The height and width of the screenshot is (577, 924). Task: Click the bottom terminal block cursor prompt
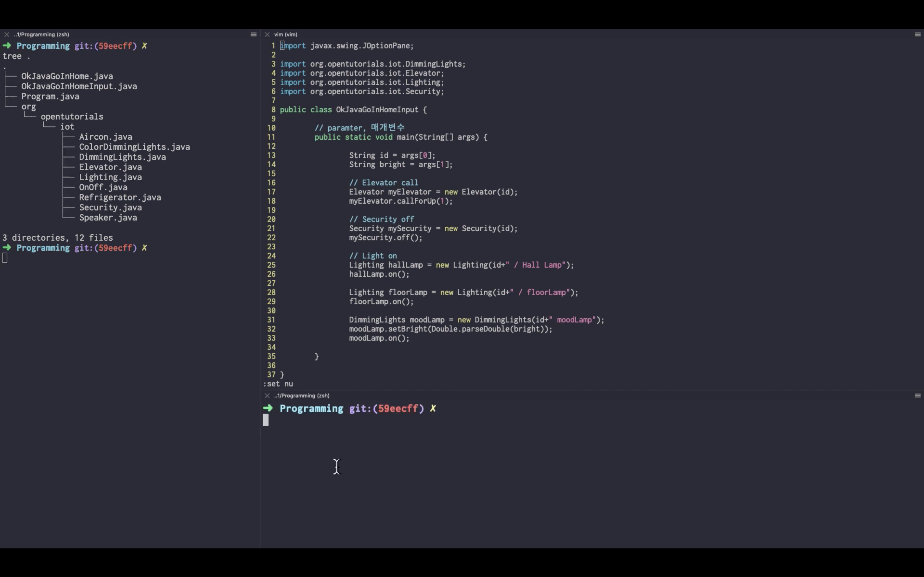266,420
